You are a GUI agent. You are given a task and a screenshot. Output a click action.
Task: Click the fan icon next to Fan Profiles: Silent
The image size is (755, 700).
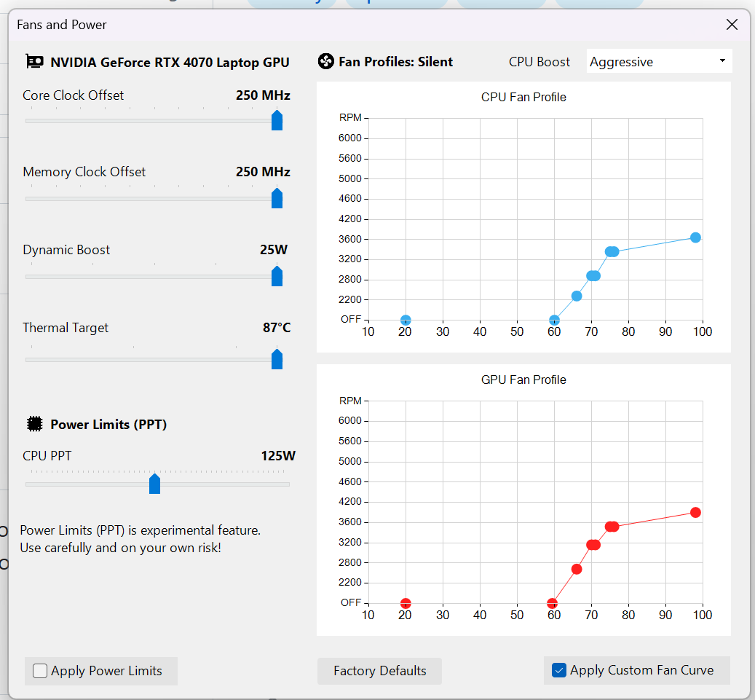[x=325, y=61]
